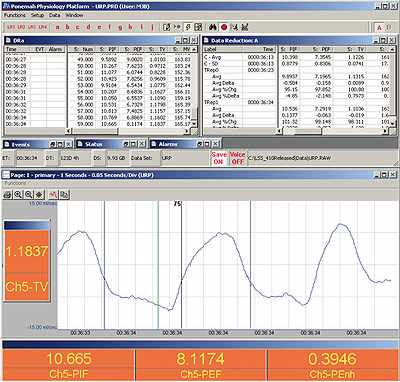This screenshot has width=400, height=382.
Task: Click the red waveform icon in graph toolbar
Action: coord(53,194)
